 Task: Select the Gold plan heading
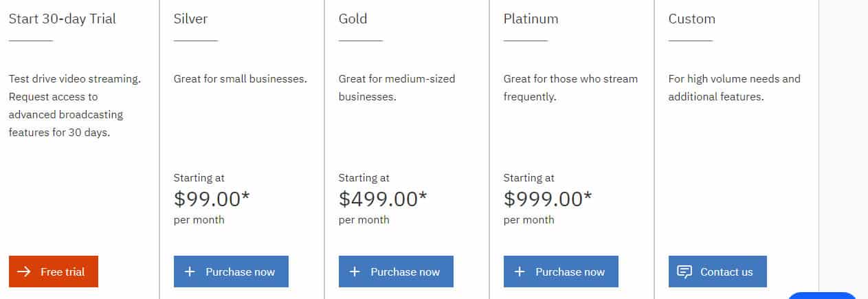pos(353,19)
